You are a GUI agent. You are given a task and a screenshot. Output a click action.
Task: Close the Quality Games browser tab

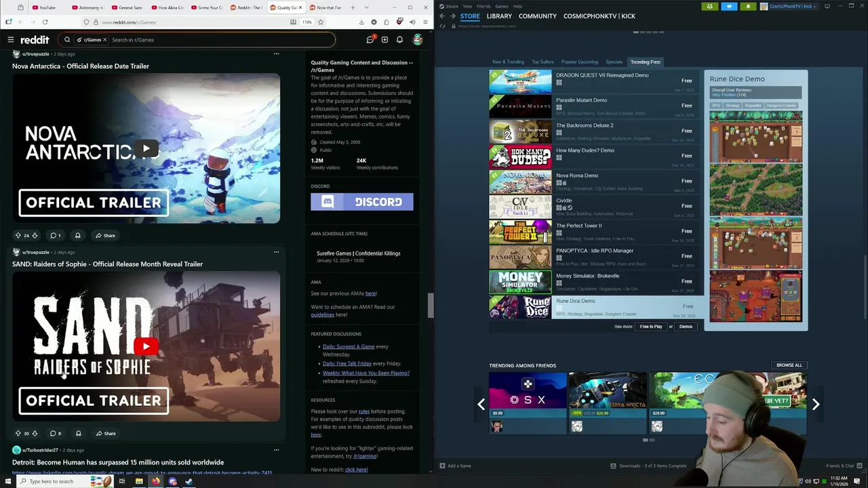[300, 7]
